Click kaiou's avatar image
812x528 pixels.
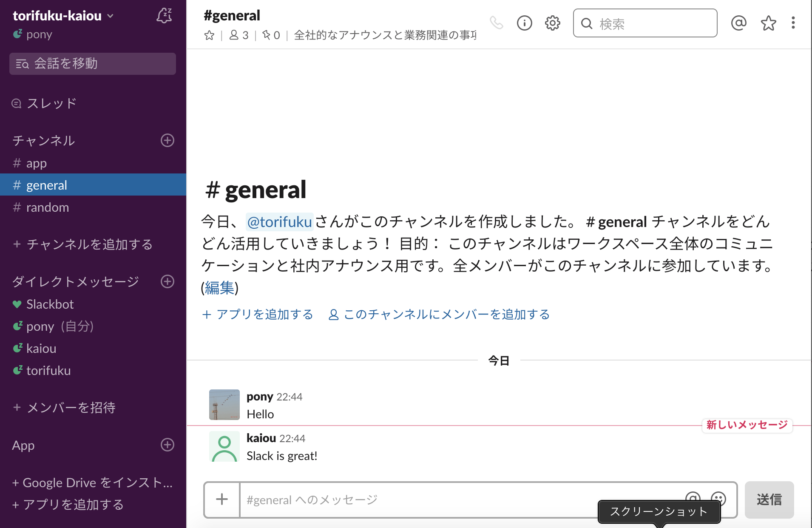tap(224, 446)
